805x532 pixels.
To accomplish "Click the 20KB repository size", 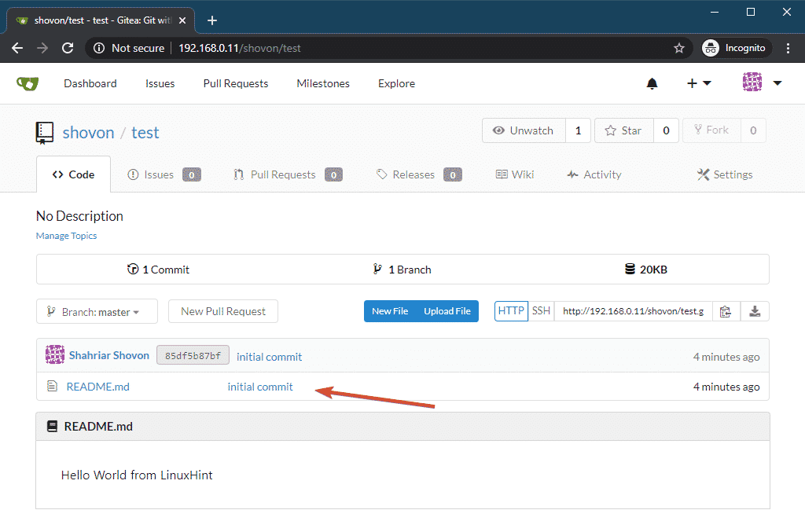I will click(x=646, y=270).
